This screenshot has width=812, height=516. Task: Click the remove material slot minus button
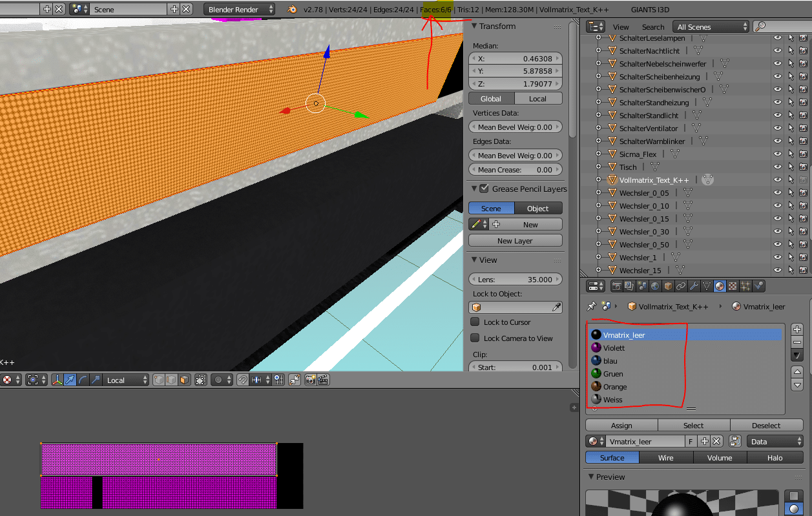point(797,342)
